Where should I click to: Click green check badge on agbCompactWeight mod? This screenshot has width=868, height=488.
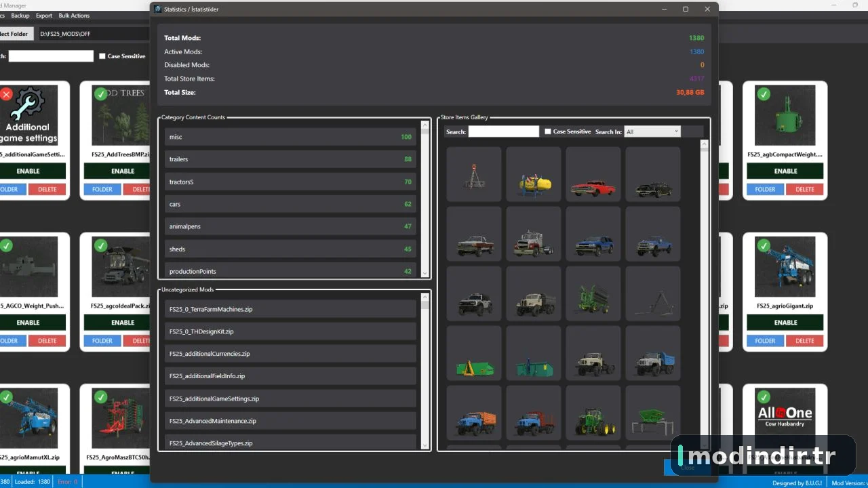click(764, 94)
